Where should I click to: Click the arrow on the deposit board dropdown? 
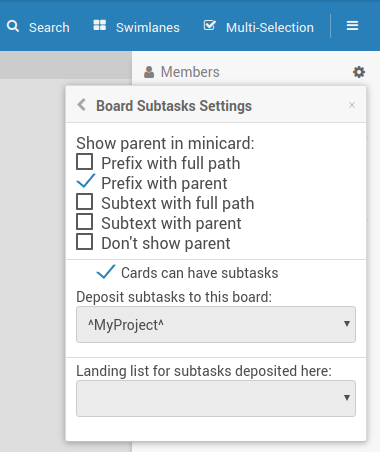click(x=347, y=324)
